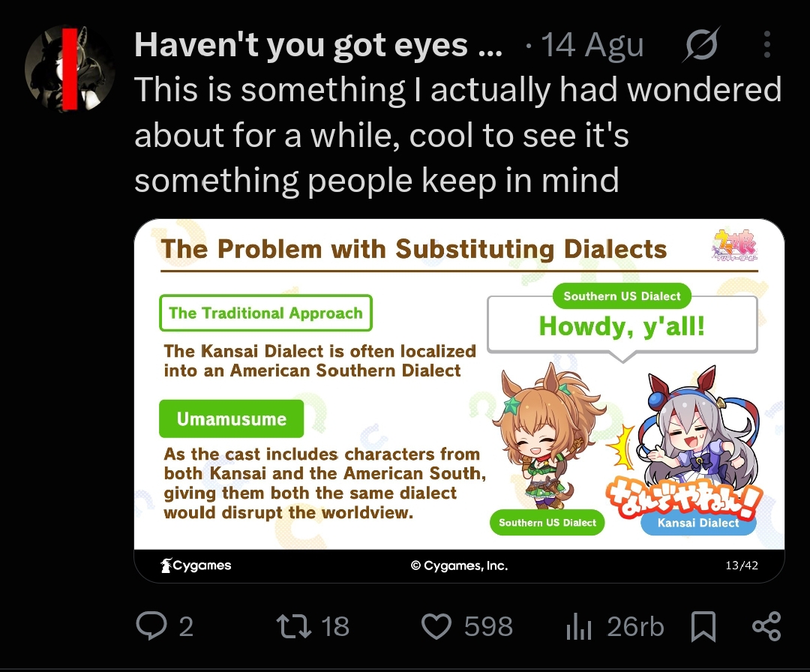Screen dimensions: 810x672
Task: Retweet this post using the repost icon
Action: [294, 625]
